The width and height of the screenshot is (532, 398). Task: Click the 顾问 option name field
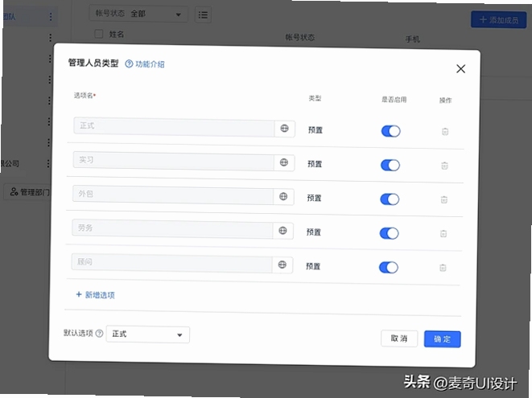[171, 263]
